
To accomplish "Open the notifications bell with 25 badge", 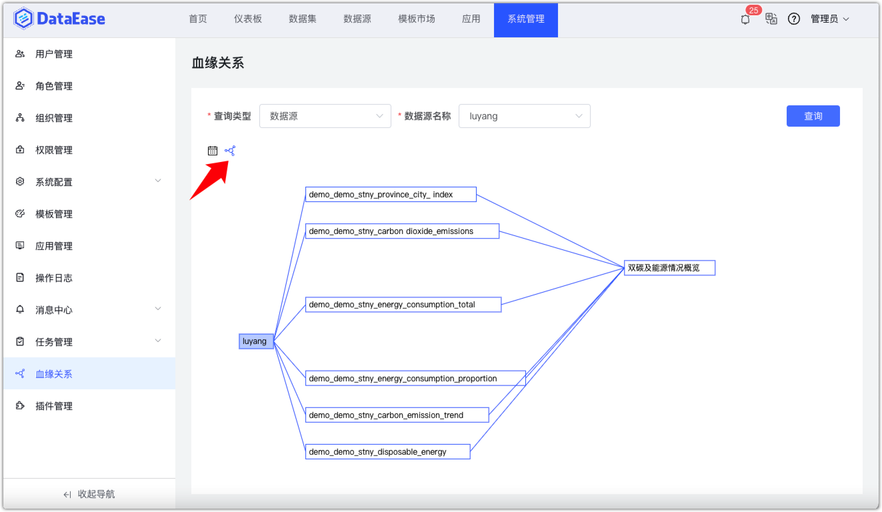I will coord(745,20).
